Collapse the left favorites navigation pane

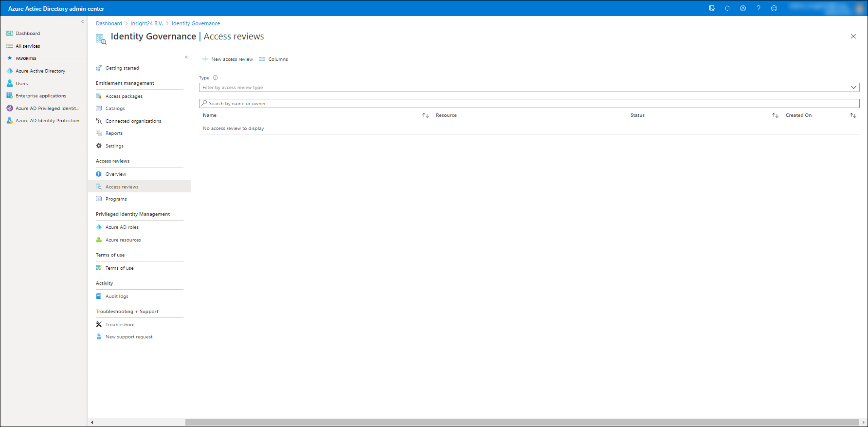83,21
